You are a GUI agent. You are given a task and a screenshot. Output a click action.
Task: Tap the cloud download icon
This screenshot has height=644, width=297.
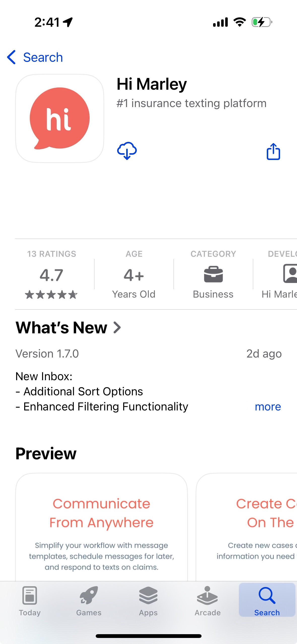[x=127, y=151]
